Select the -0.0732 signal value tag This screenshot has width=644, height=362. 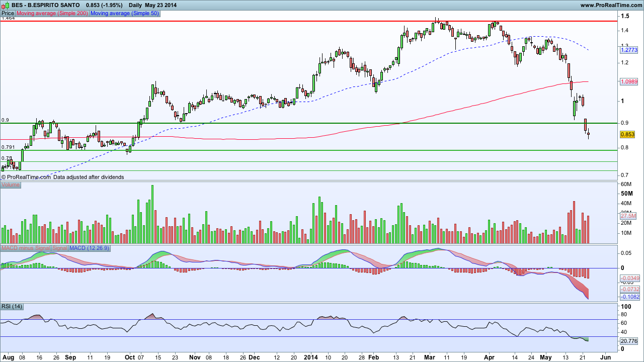pyautogui.click(x=630, y=289)
